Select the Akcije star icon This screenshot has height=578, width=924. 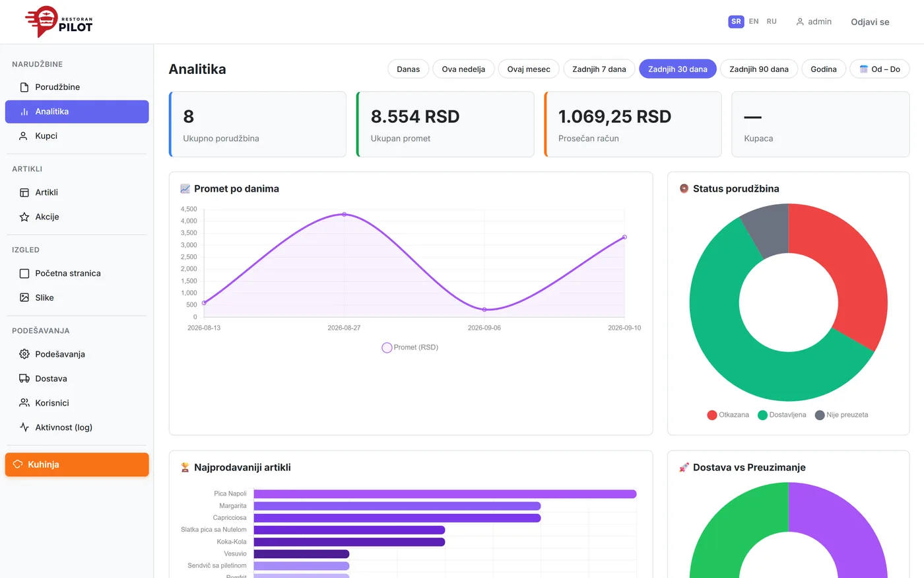pyautogui.click(x=24, y=217)
